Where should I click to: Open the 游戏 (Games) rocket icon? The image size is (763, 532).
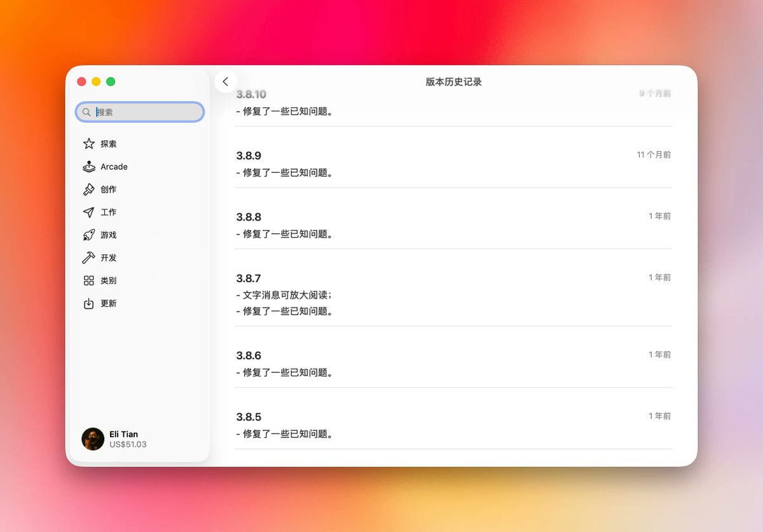(x=88, y=235)
